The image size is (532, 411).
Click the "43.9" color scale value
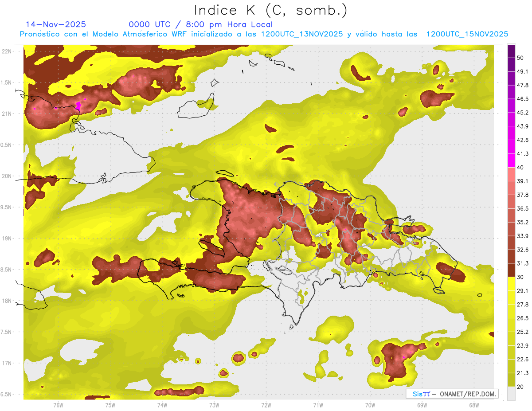click(x=522, y=126)
